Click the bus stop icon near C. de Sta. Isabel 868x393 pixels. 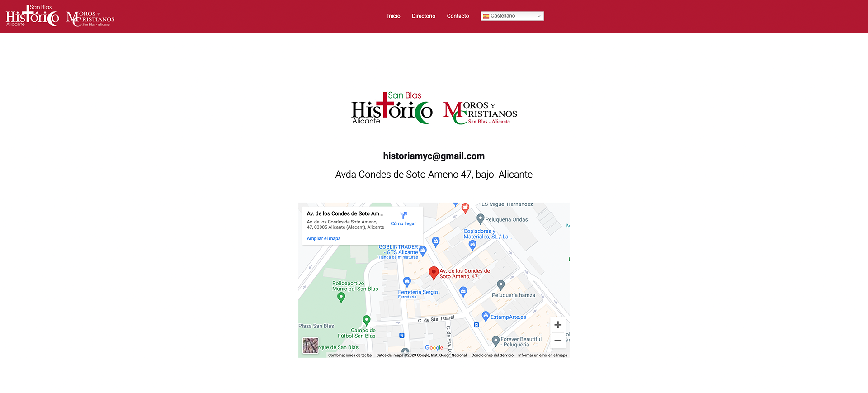(x=476, y=325)
